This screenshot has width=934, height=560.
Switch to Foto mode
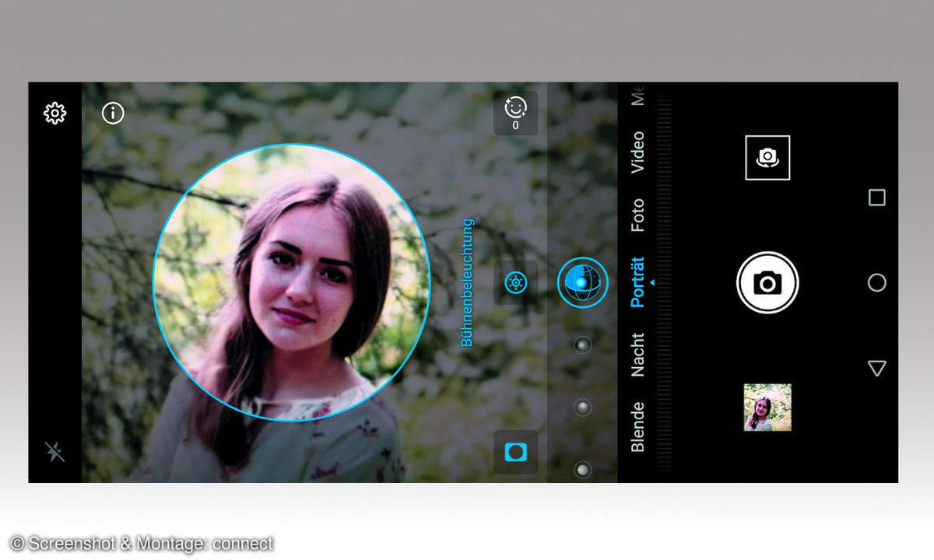click(637, 215)
